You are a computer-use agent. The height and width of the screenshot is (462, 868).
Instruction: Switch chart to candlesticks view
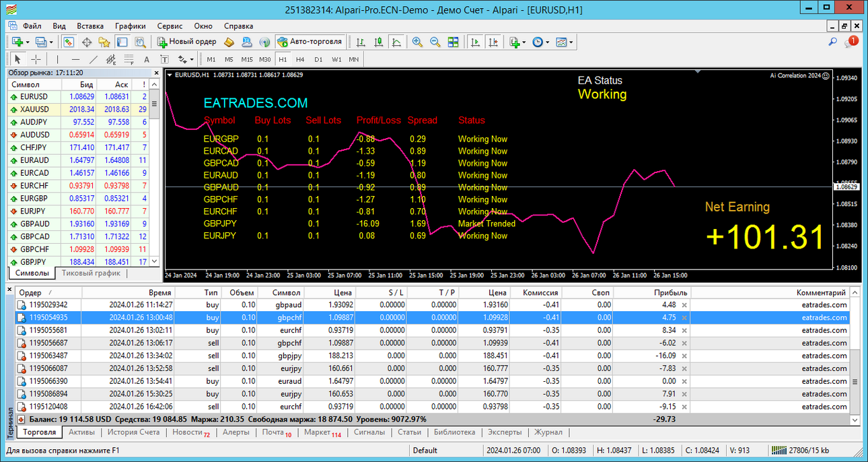(x=378, y=42)
